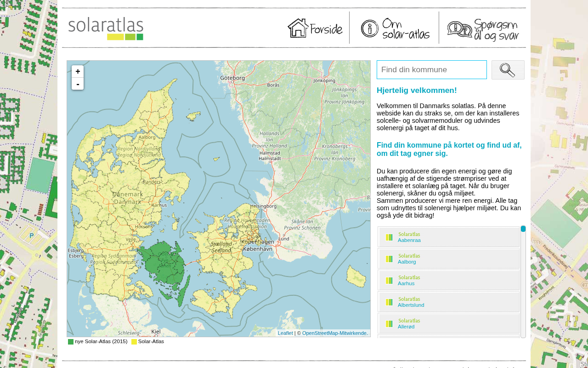Select Aalborg from the municipality list
This screenshot has width=588, height=368.
407,262
